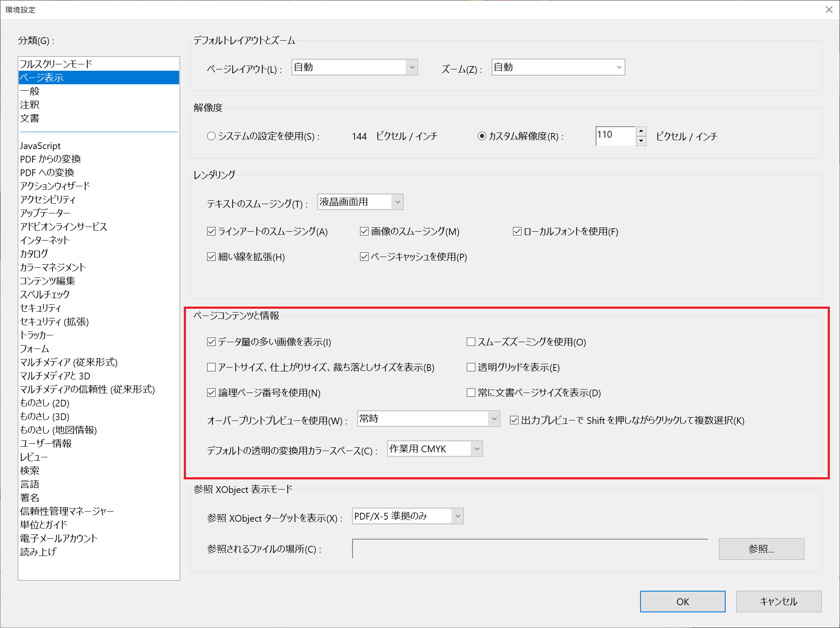
Task: Uncheck ローカルフォントを使用
Action: pos(517,231)
